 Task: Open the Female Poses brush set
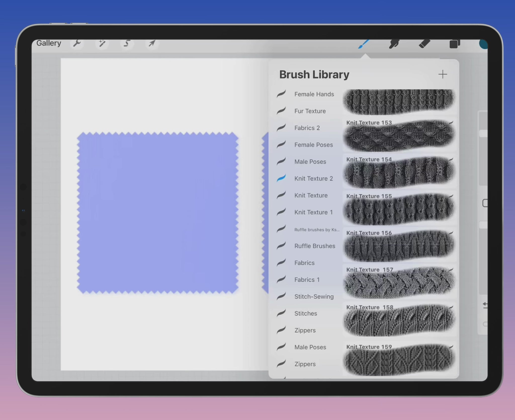pos(313,145)
